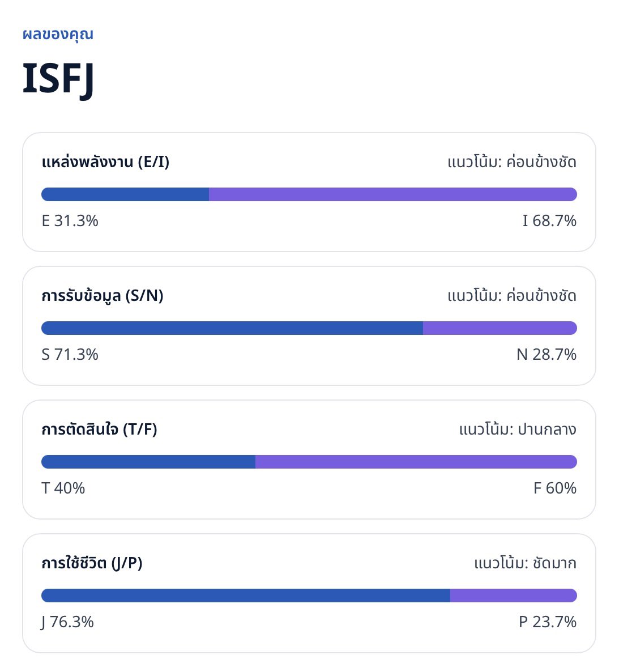Select the I 68.7% label

coord(549,221)
